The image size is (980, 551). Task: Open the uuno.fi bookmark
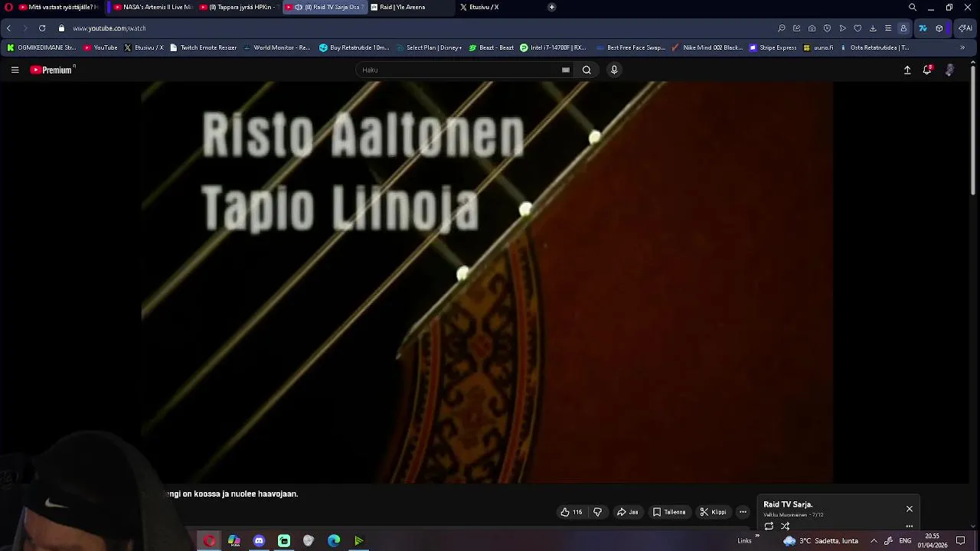[x=818, y=47]
